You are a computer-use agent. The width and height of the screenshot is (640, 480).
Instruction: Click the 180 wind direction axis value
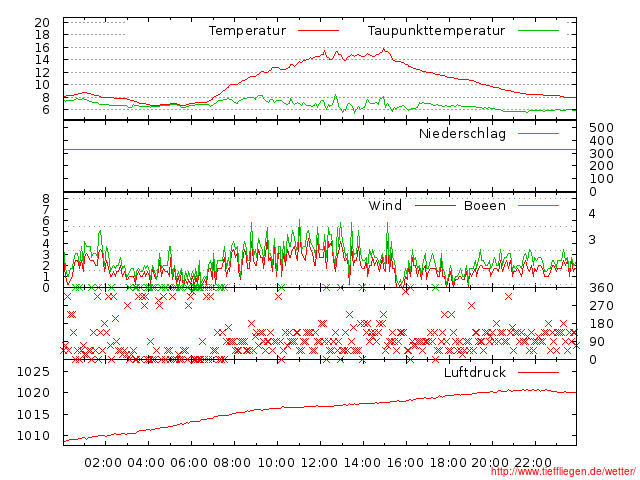(601, 324)
